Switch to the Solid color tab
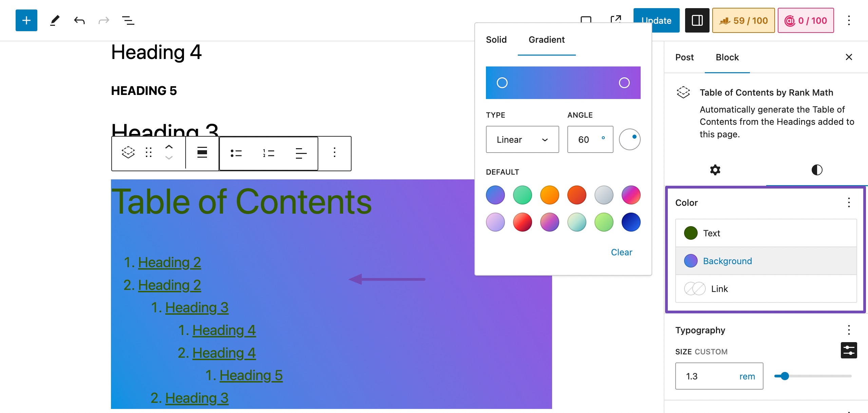 [496, 40]
